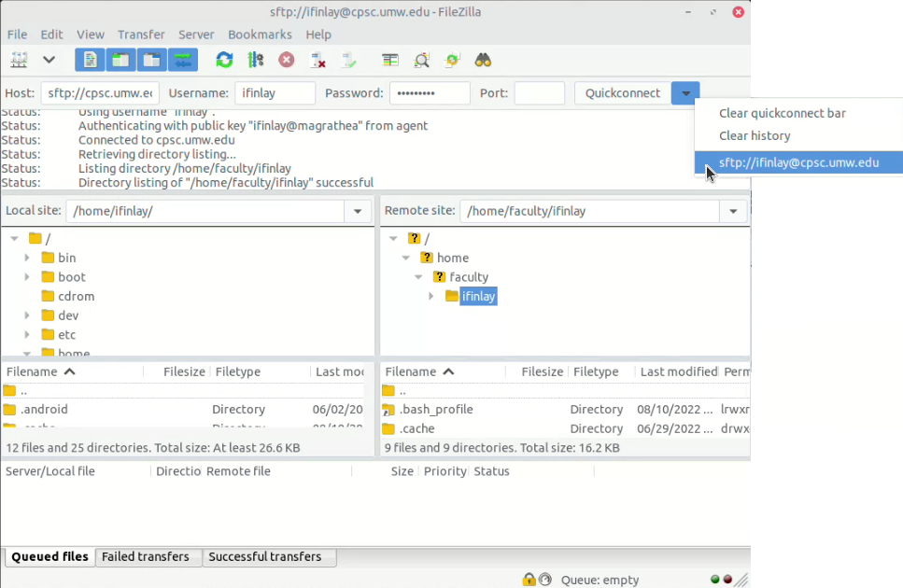Sort local files by Filename column
This screenshot has width=903, height=588.
click(x=72, y=371)
